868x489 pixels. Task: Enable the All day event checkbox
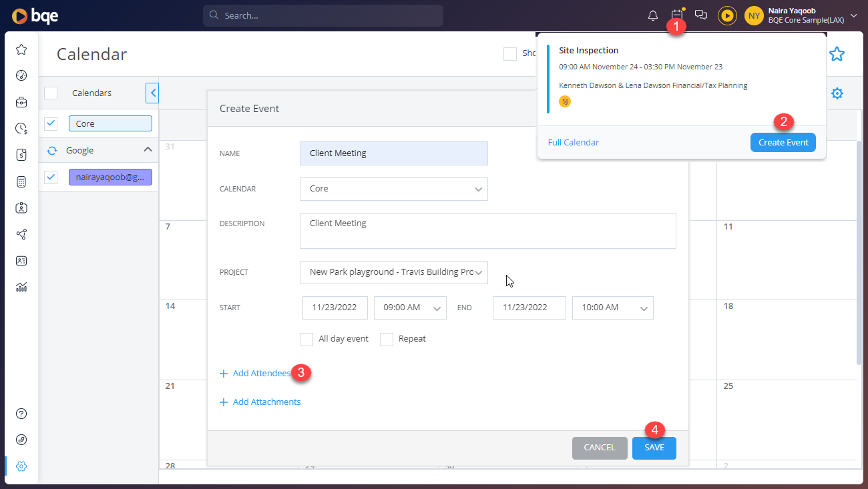[x=306, y=339]
